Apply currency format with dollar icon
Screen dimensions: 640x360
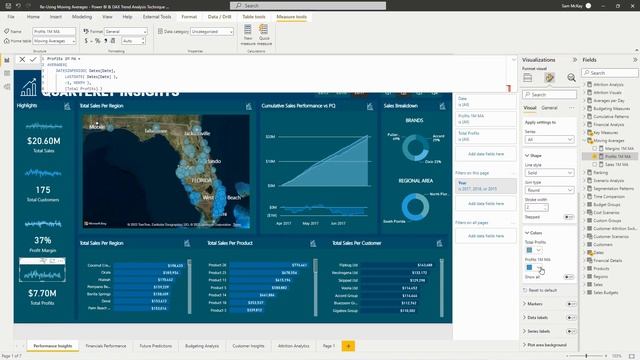tap(86, 41)
